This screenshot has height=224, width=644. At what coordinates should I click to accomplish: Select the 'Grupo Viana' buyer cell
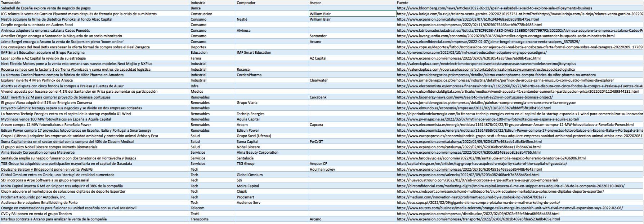click(x=272, y=103)
